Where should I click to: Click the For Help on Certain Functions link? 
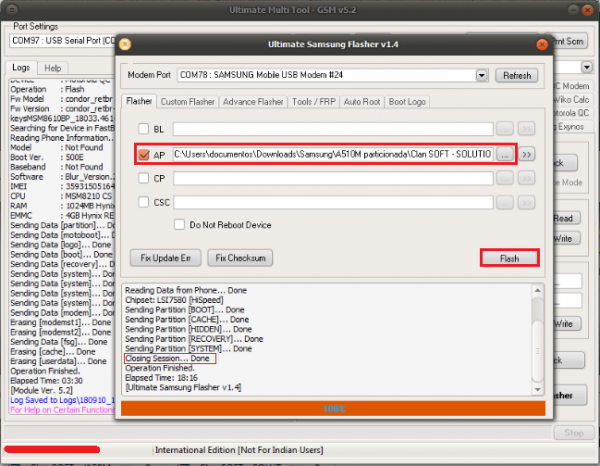(62, 410)
